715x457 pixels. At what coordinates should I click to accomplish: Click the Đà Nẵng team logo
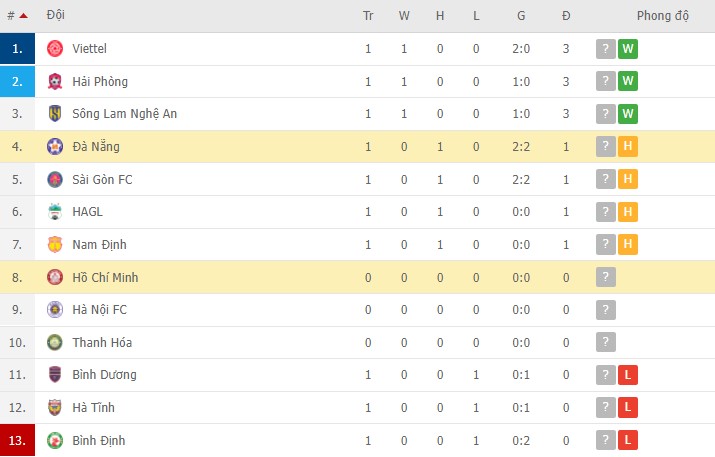[x=55, y=147]
